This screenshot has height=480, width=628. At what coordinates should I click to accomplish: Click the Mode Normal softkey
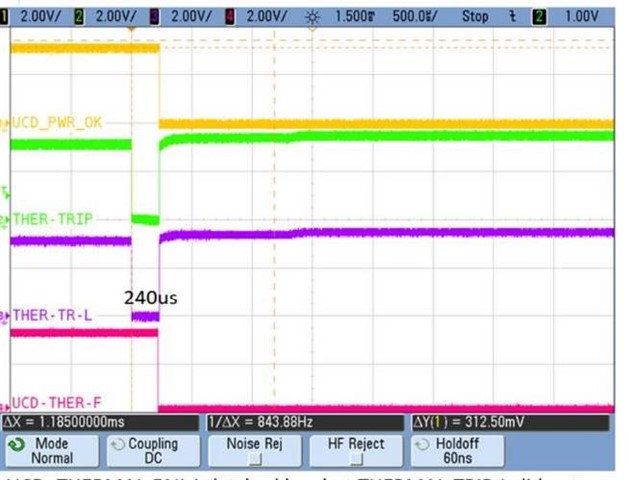point(52,451)
